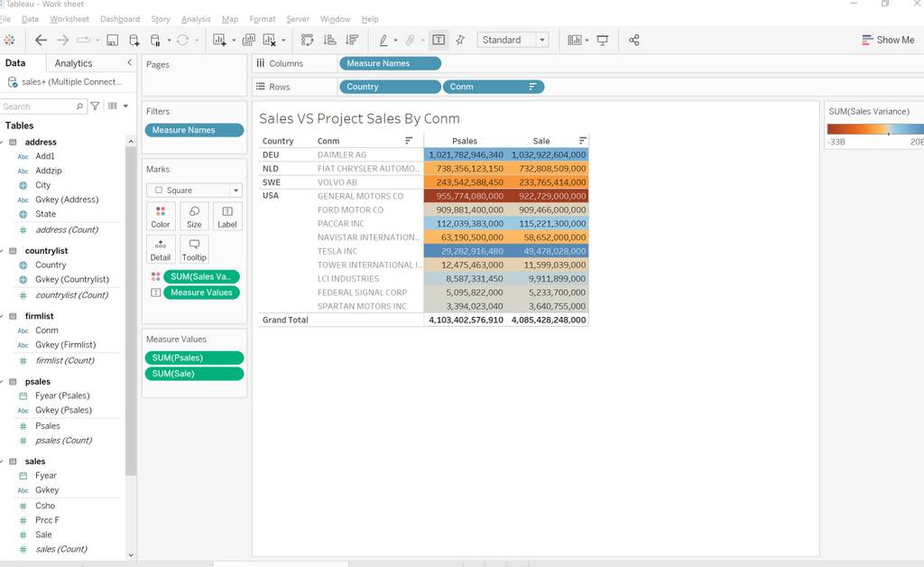Collapse the sales table
The width and height of the screenshot is (924, 567).
pos(3,460)
